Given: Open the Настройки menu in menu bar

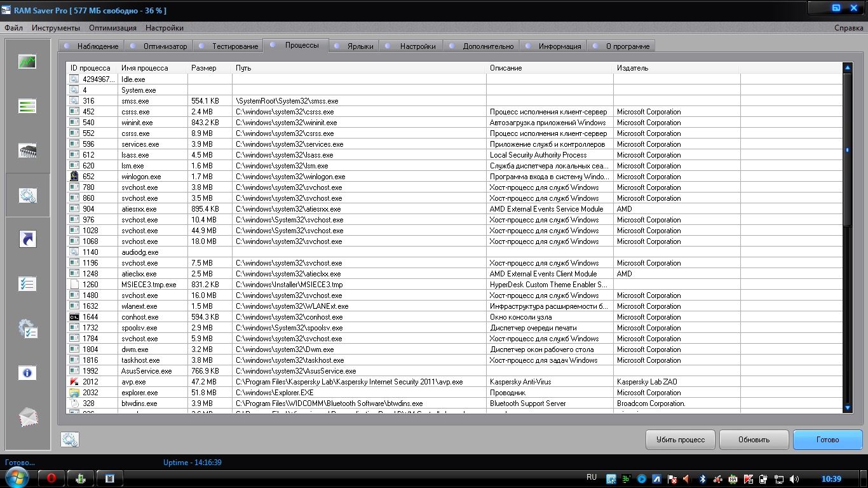Looking at the screenshot, I should (165, 28).
